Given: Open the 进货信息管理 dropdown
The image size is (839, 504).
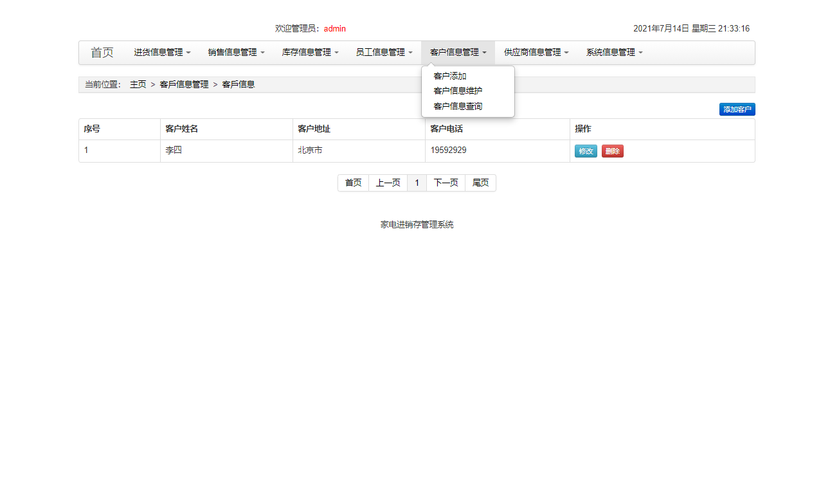Looking at the screenshot, I should coord(161,53).
